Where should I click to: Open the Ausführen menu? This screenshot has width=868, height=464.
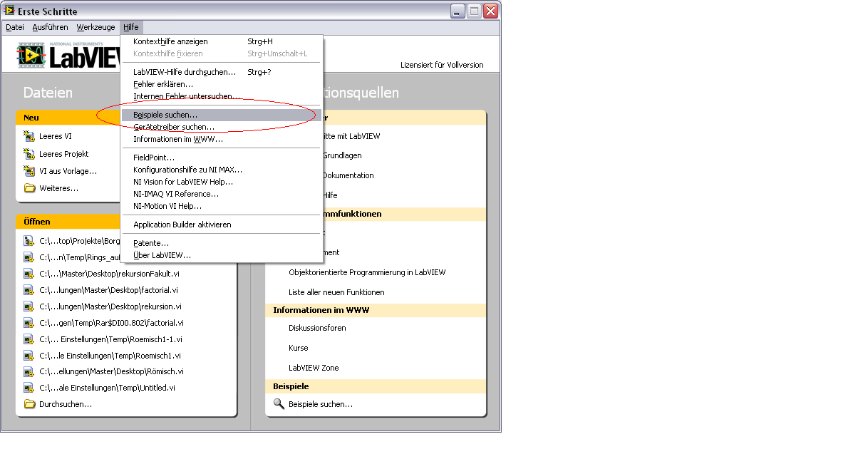click(x=51, y=27)
